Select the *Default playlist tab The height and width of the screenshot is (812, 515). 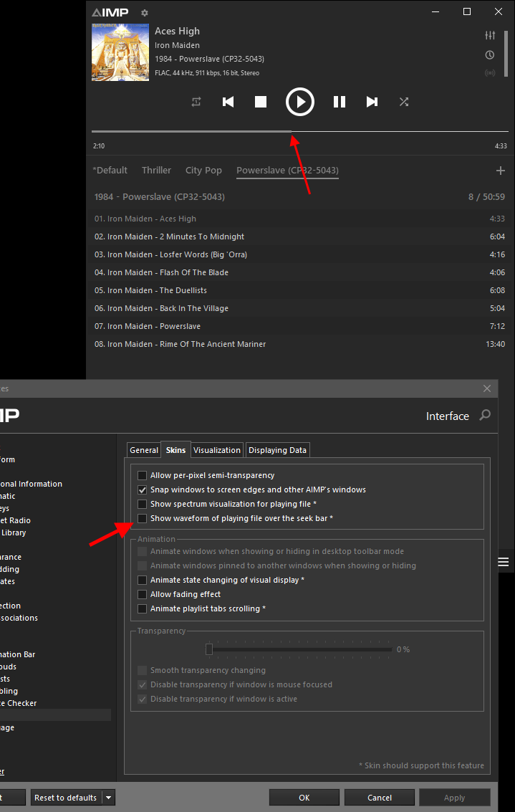coord(110,171)
